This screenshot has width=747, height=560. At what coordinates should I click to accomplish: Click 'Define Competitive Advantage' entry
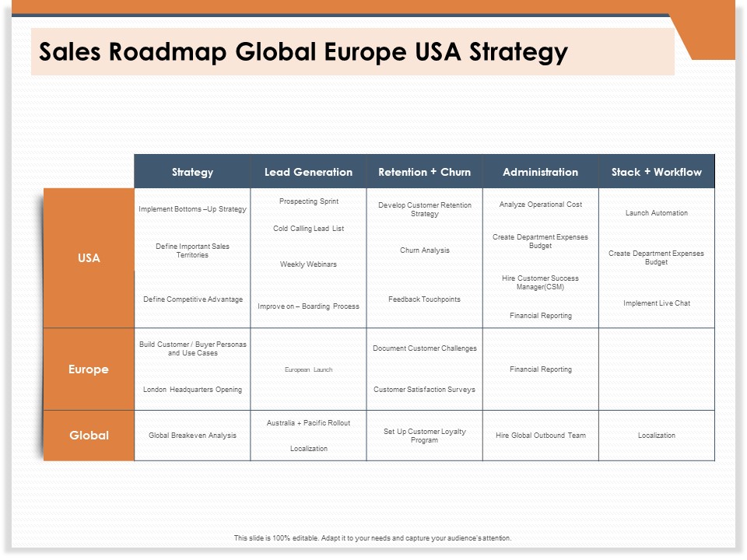pos(193,299)
